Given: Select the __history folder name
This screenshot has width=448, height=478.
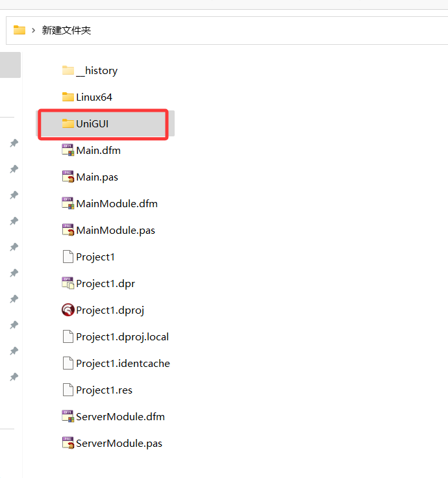Looking at the screenshot, I should pos(97,71).
